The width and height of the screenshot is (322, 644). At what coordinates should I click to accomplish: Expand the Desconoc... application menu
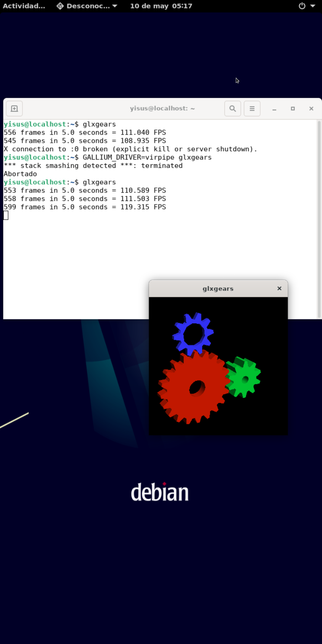(x=87, y=6)
